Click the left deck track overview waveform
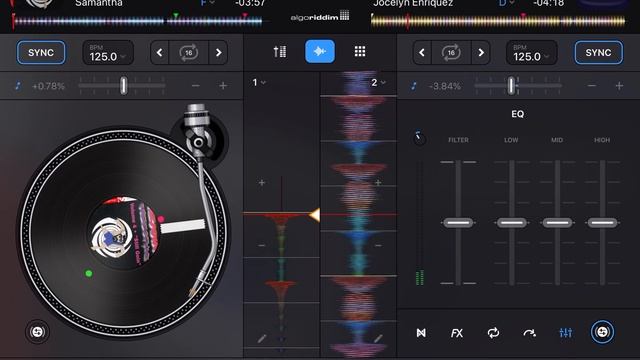Screen dimensions: 640x360 pos(137,21)
